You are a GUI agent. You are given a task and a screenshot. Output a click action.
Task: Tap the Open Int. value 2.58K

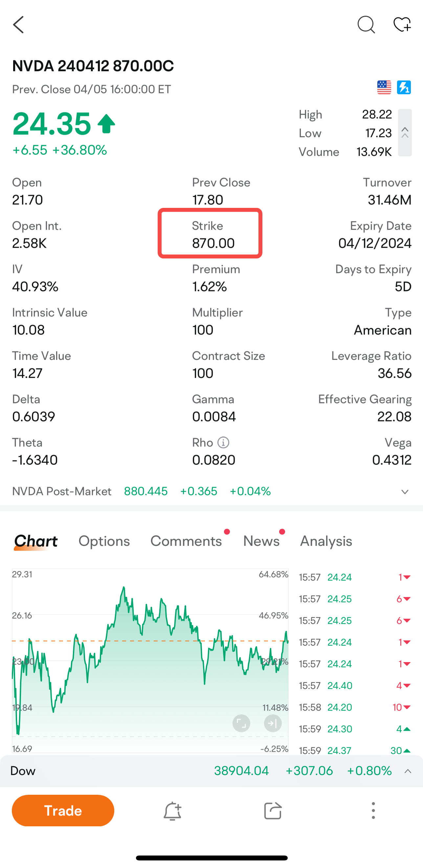[29, 243]
